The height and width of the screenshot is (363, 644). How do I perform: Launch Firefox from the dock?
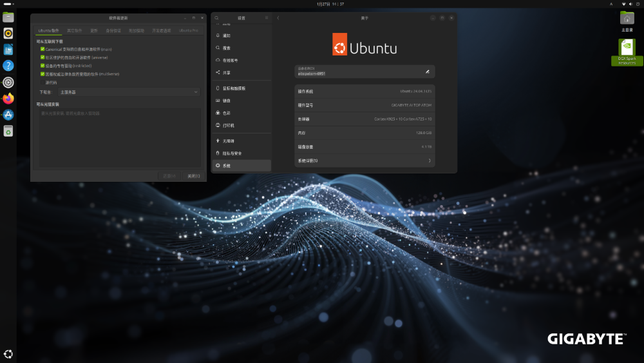[8, 99]
